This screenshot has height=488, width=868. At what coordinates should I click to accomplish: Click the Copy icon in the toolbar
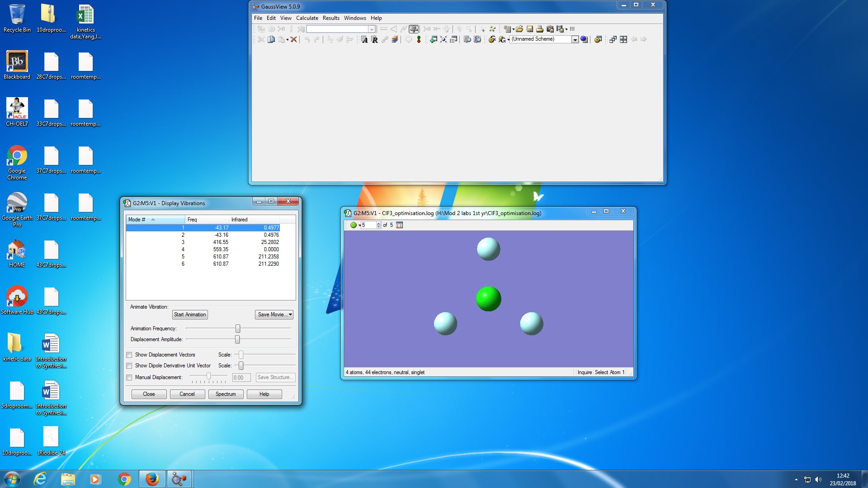click(271, 39)
